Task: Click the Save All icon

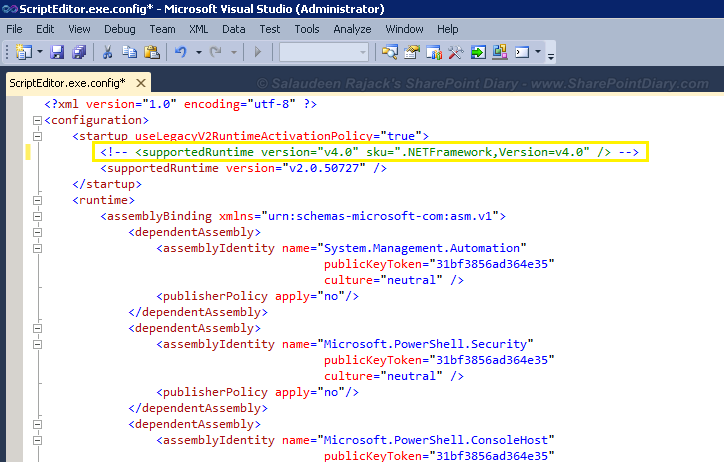Action: 79,52
